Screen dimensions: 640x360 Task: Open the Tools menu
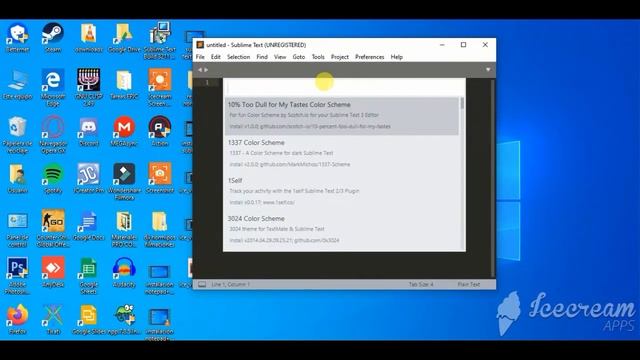coord(318,57)
